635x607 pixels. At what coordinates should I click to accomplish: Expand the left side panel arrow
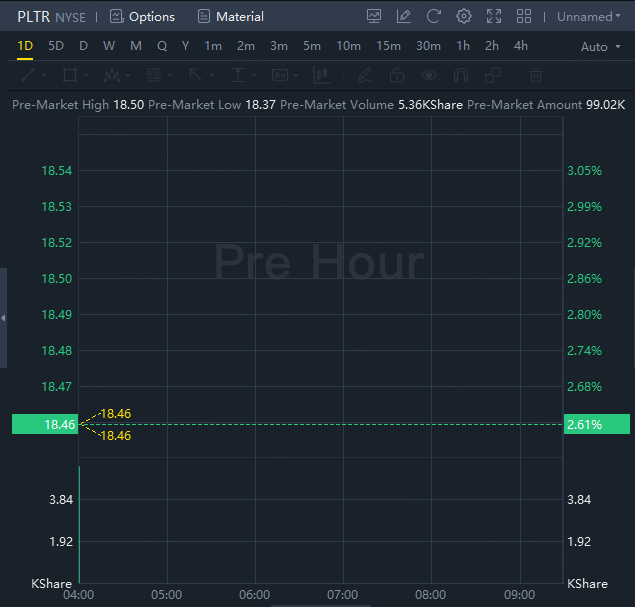point(3,317)
